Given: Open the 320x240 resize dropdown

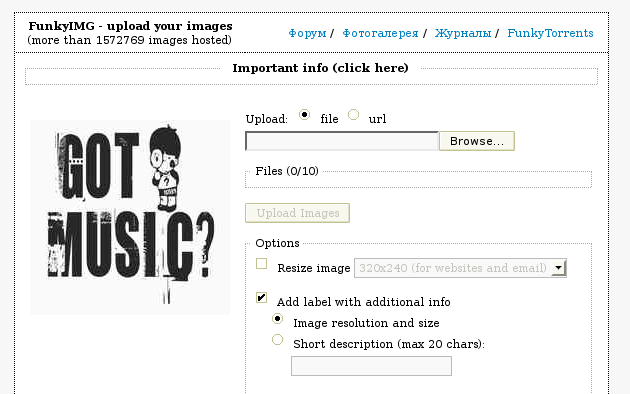Looking at the screenshot, I should coord(460,268).
